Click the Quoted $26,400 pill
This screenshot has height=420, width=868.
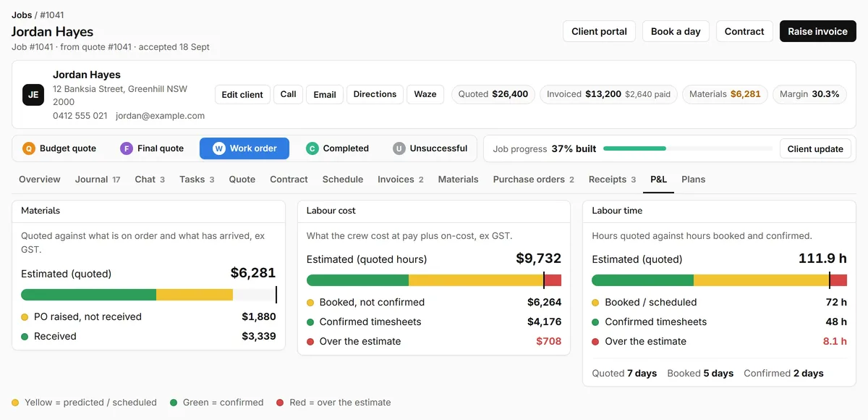493,94
